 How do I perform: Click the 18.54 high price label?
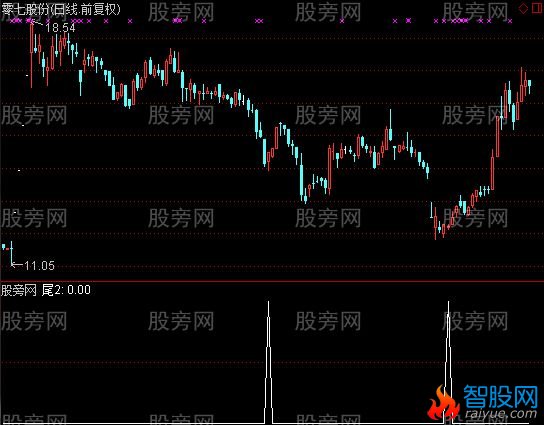pos(61,28)
